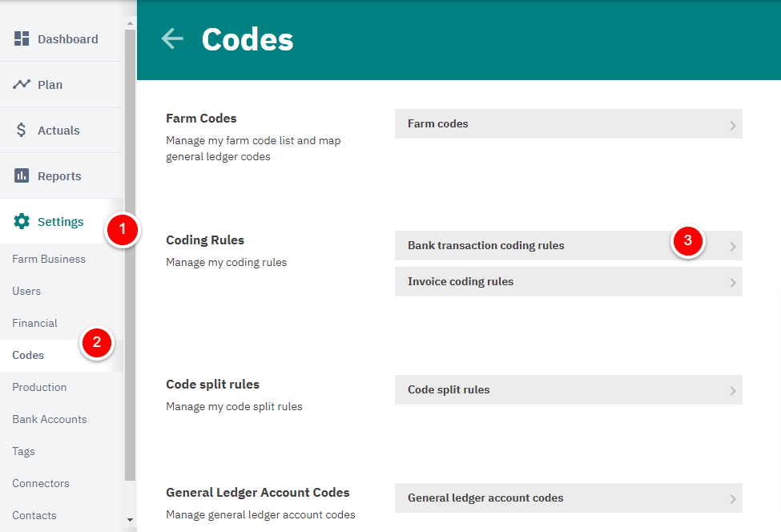The width and height of the screenshot is (781, 532).
Task: Open Bank transaction coding rules
Action: coord(561,246)
